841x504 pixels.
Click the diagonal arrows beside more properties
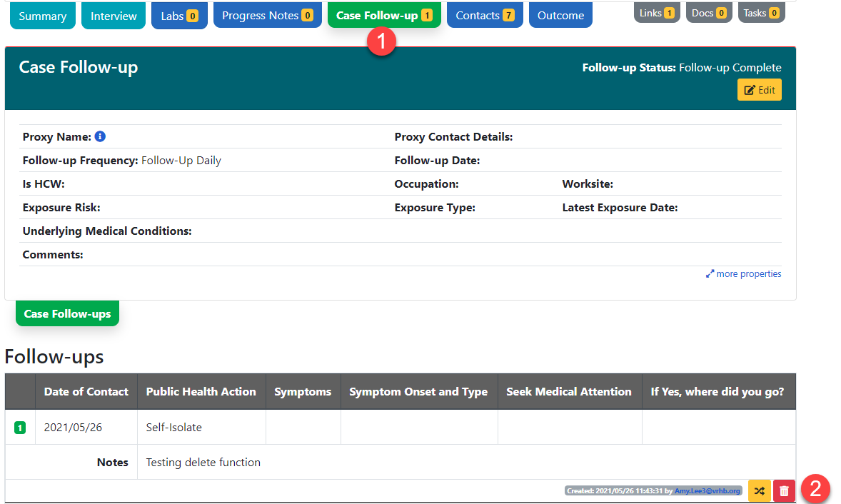tap(710, 273)
